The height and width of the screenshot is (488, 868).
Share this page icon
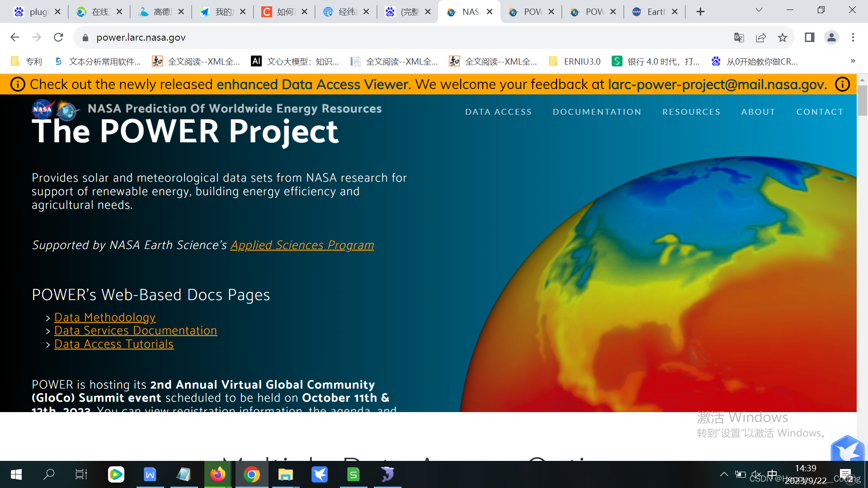(761, 38)
